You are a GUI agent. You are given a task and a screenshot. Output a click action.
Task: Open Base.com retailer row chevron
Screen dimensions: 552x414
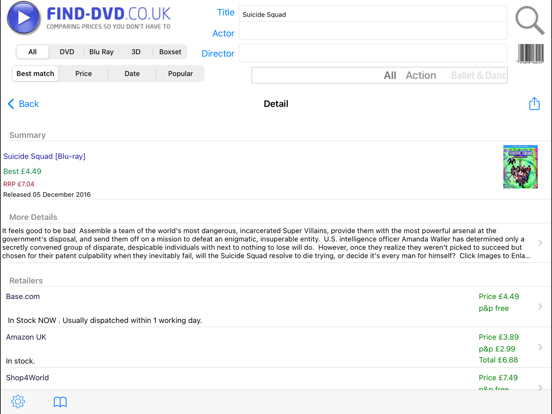[x=540, y=307]
